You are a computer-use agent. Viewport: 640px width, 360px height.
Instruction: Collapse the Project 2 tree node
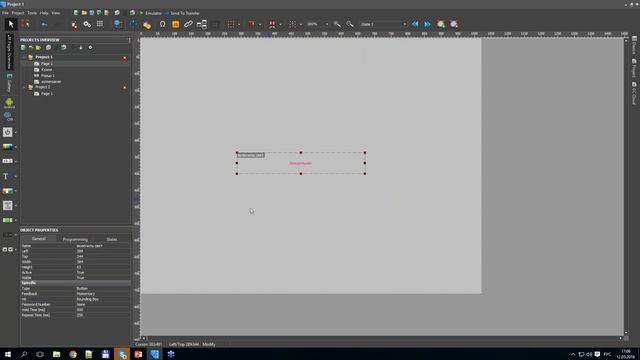pos(25,87)
